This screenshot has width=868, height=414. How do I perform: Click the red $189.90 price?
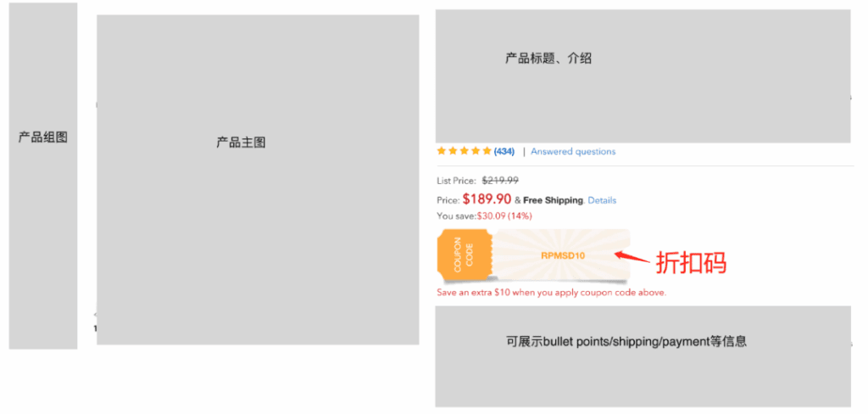click(487, 199)
